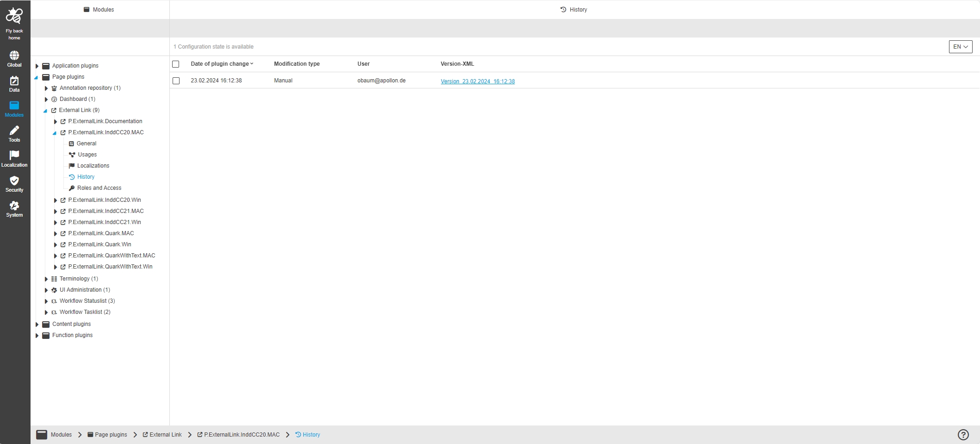Switch to the Modules tab header
The height and width of the screenshot is (444, 980).
pyautogui.click(x=99, y=10)
